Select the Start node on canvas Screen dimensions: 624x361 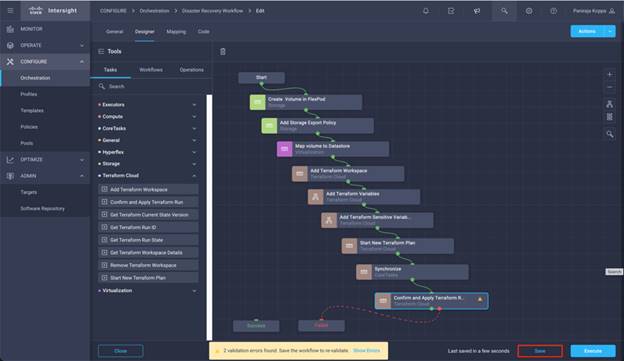pyautogui.click(x=261, y=78)
